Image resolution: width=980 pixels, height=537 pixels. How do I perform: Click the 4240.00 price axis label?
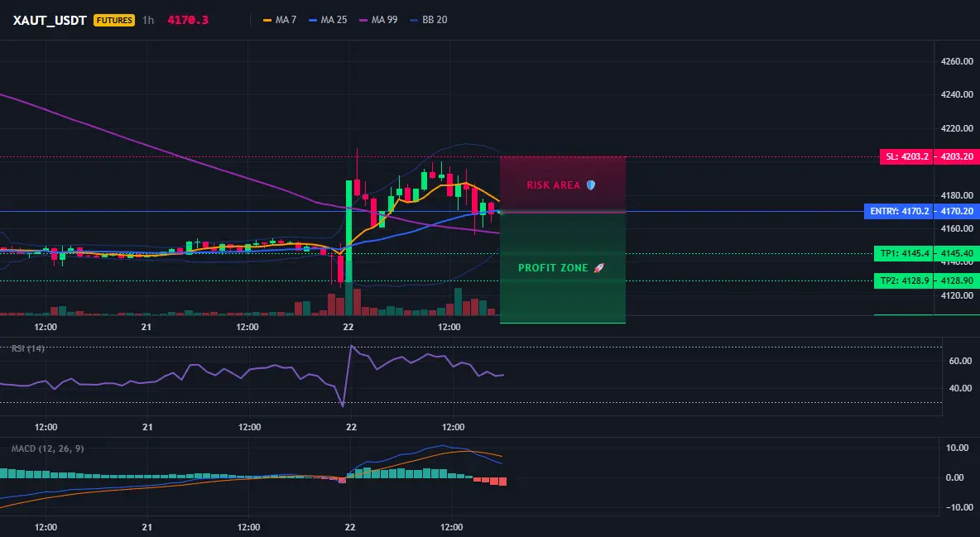(957, 94)
